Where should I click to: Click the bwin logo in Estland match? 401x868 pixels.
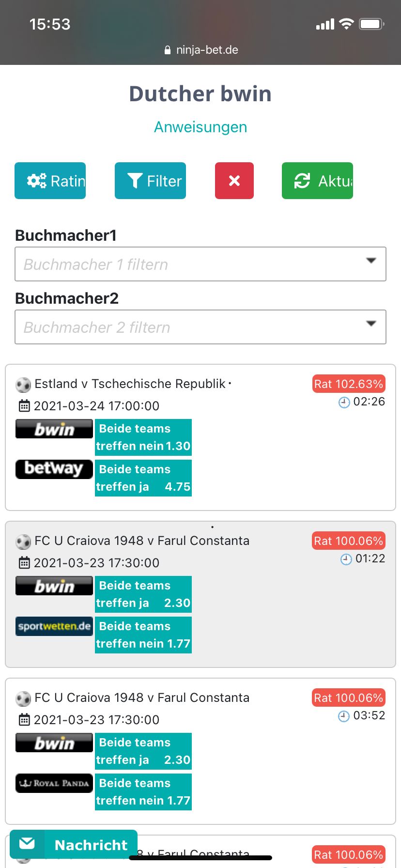click(x=54, y=429)
